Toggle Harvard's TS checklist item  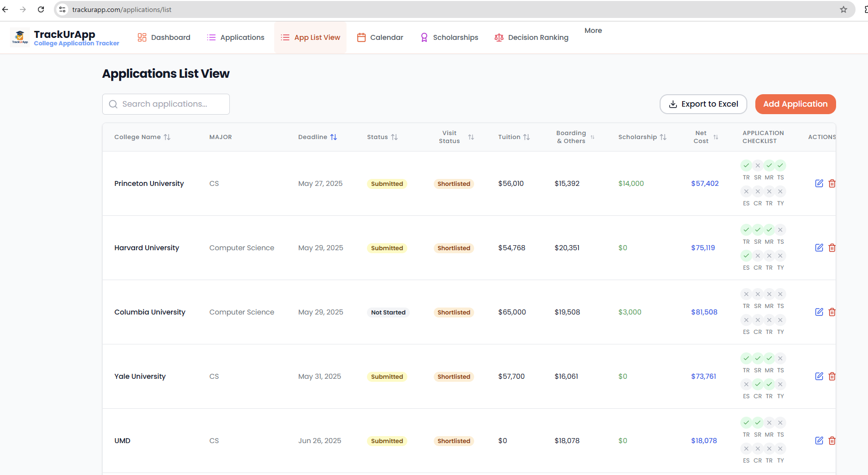pos(781,230)
